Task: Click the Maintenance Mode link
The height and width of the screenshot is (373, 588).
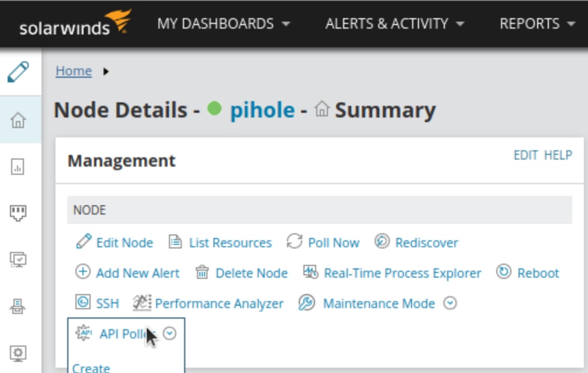Action: pyautogui.click(x=379, y=303)
